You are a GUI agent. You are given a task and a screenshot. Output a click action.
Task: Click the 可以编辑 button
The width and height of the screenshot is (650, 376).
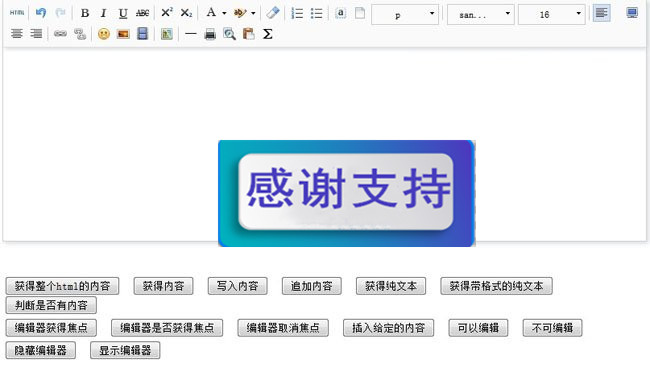(478, 328)
